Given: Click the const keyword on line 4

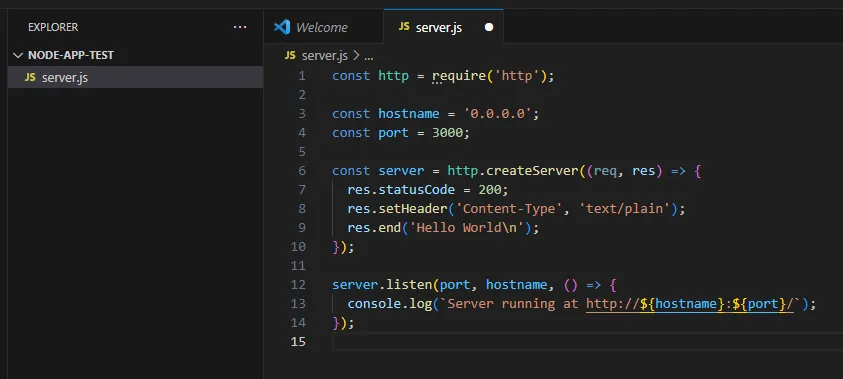Looking at the screenshot, I should click(x=351, y=133).
